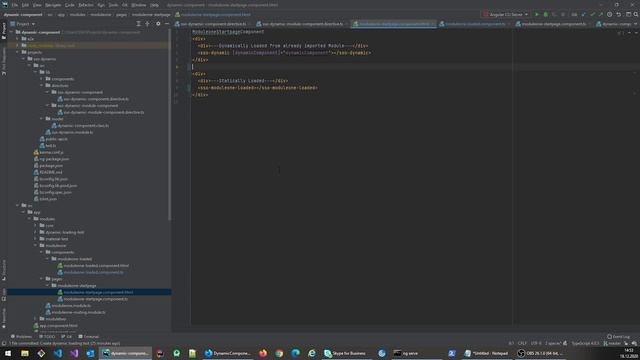640x360 pixels.
Task: Open the View menu
Action: 37,5
